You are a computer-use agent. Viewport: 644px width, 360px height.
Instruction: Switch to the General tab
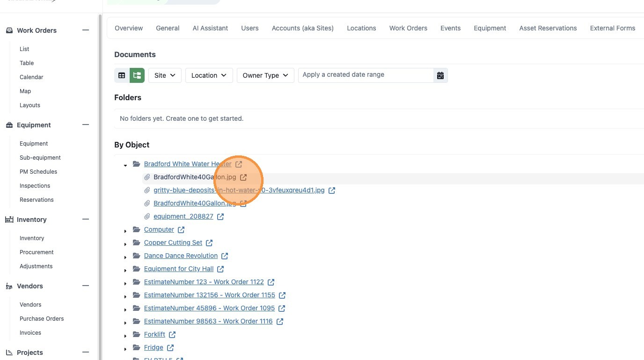tap(168, 28)
